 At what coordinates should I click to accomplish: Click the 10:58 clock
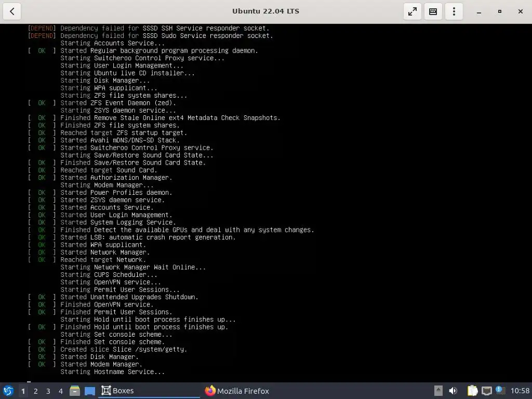coord(520,391)
